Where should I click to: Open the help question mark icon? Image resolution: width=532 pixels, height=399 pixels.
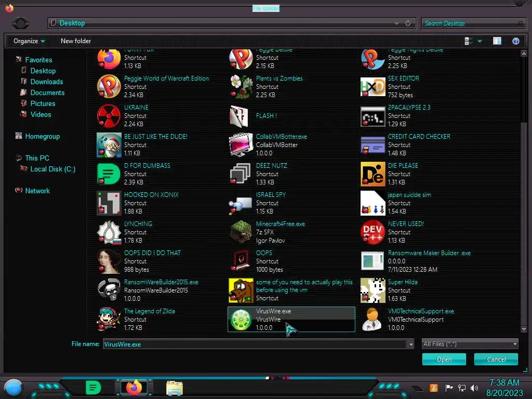[516, 41]
